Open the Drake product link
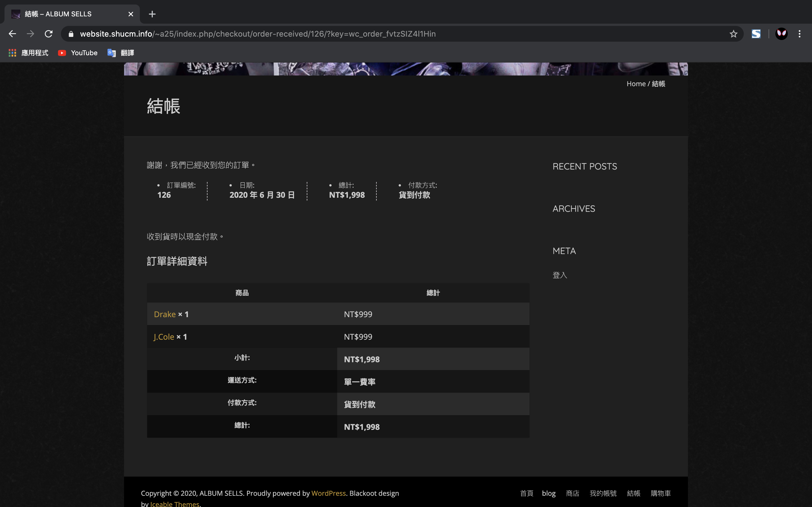 [165, 314]
